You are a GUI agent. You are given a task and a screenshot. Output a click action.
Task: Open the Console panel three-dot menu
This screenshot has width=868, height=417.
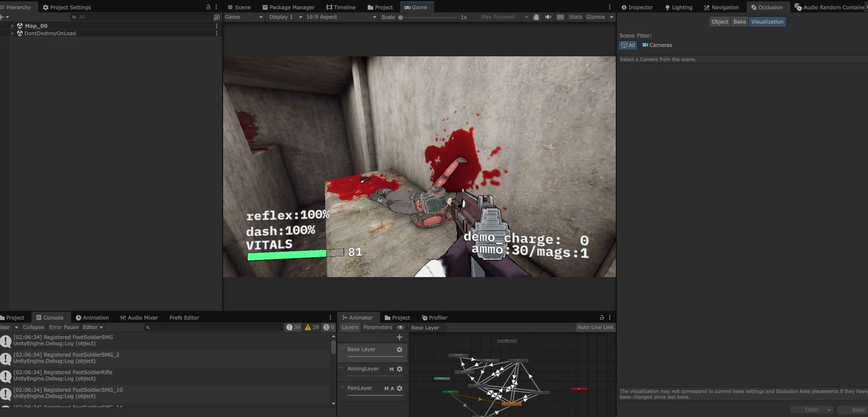click(330, 317)
